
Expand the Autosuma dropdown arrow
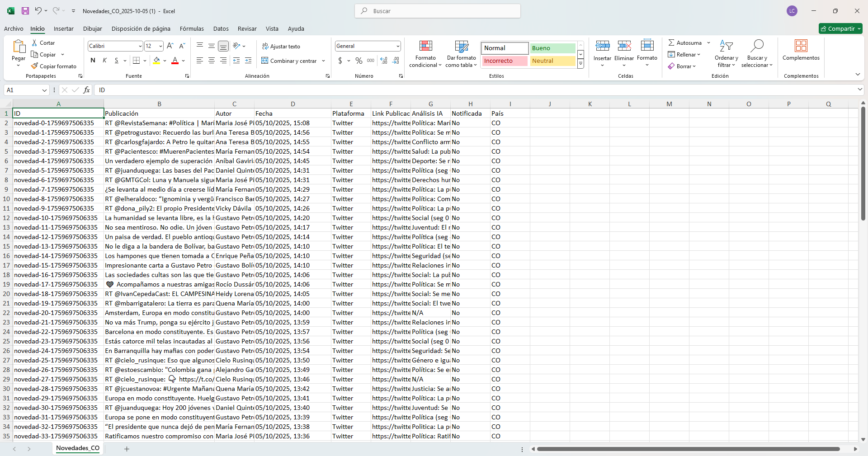(708, 43)
